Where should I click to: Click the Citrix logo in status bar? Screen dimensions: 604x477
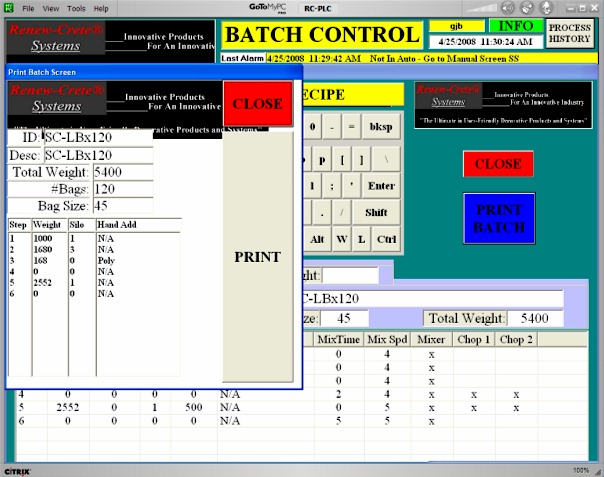click(17, 471)
